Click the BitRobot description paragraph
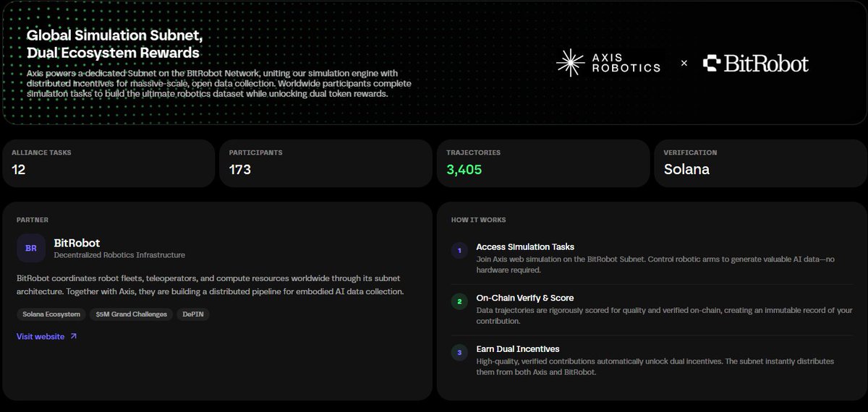 point(210,285)
